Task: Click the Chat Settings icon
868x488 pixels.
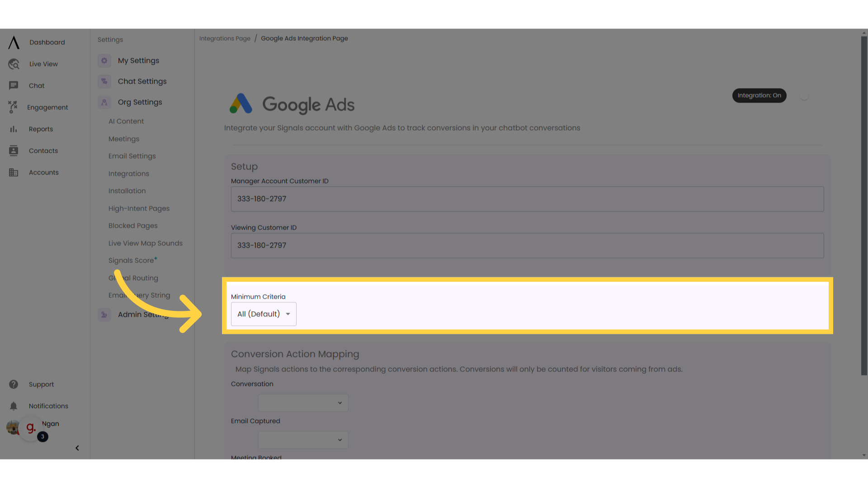Action: pyautogui.click(x=104, y=81)
